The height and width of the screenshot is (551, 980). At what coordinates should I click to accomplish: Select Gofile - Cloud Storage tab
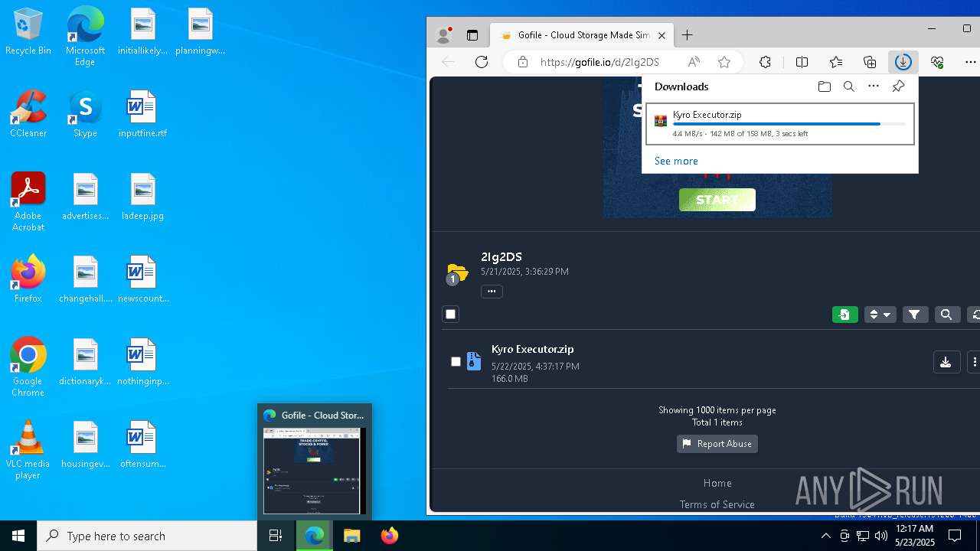point(582,35)
